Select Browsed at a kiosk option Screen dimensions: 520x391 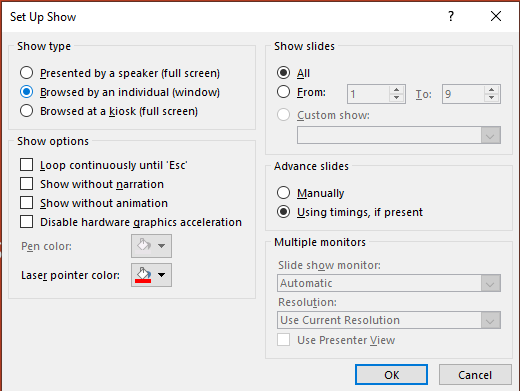26,111
